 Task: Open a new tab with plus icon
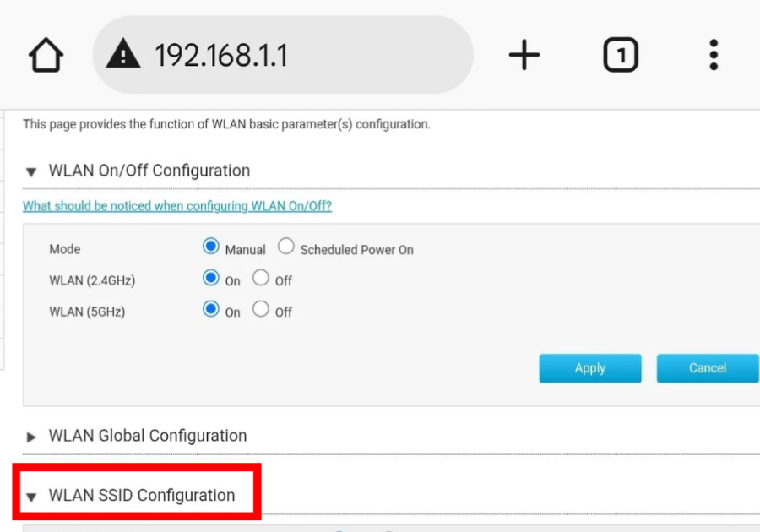tap(524, 56)
